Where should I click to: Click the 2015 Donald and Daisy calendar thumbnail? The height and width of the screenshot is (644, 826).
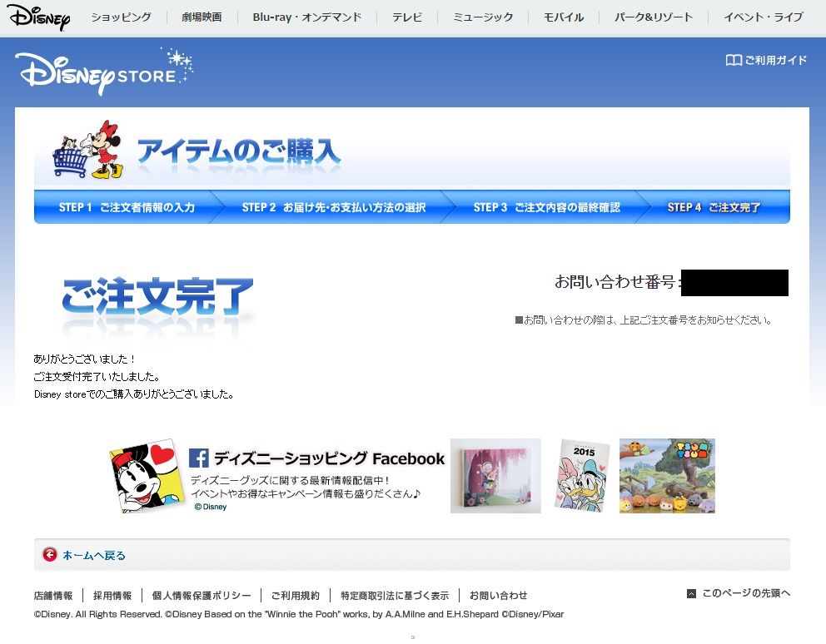pos(581,475)
